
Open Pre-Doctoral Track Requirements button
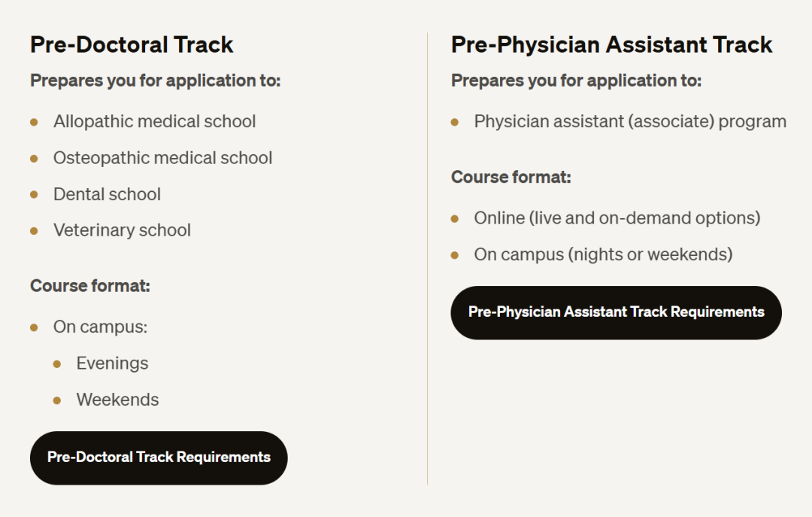(159, 458)
